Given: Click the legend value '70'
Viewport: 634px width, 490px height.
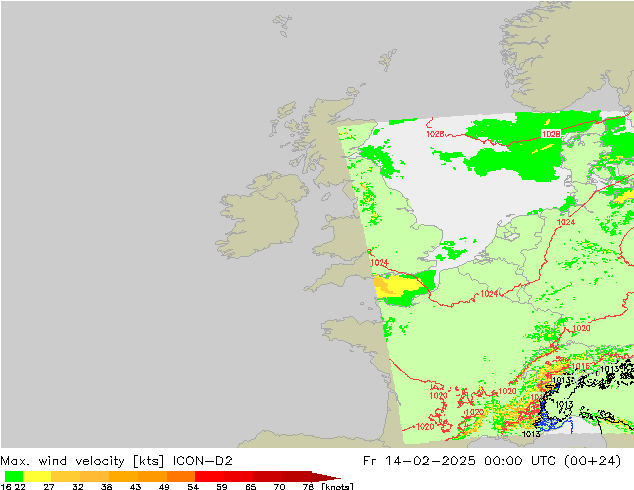Looking at the screenshot, I should pos(279,486).
